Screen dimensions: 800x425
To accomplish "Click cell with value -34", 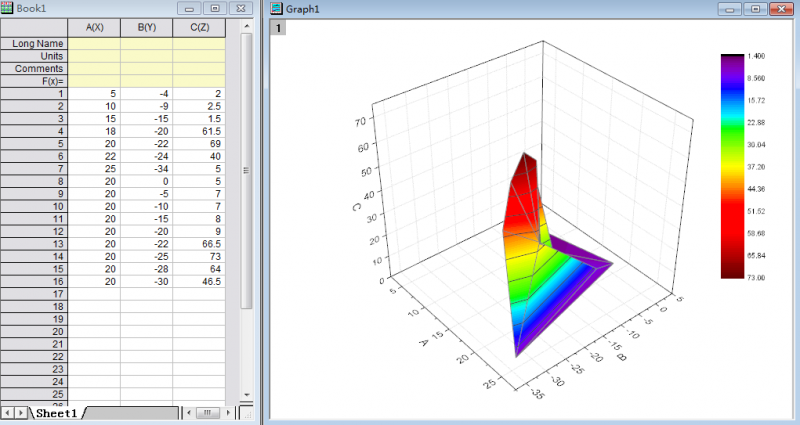I will [147, 169].
